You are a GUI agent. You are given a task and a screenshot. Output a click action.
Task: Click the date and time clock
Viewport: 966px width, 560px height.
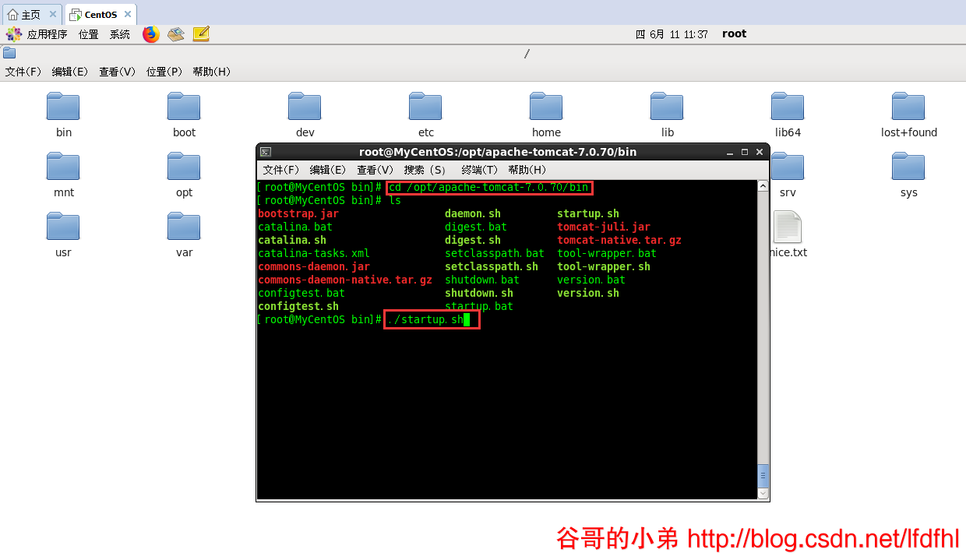pos(672,34)
